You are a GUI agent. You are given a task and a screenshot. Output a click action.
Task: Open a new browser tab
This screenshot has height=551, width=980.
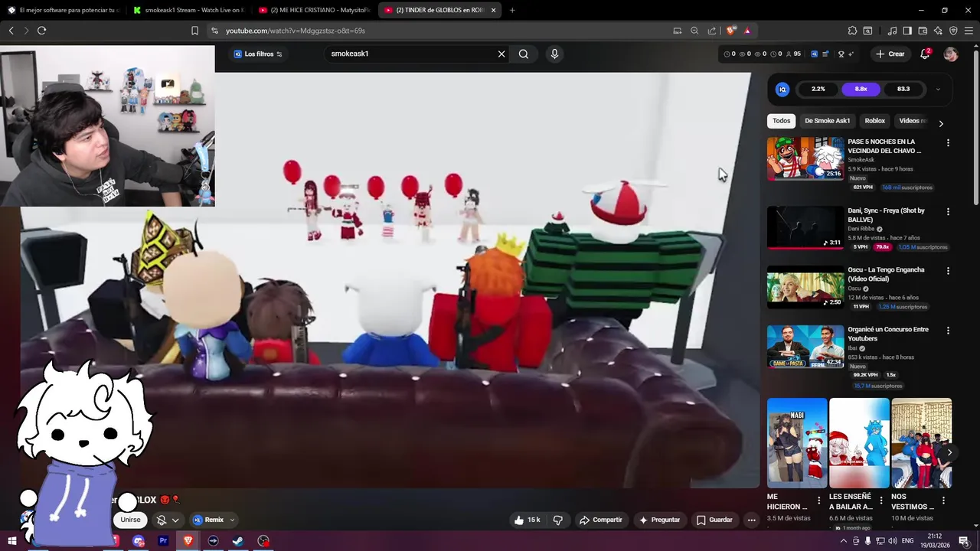[512, 10]
